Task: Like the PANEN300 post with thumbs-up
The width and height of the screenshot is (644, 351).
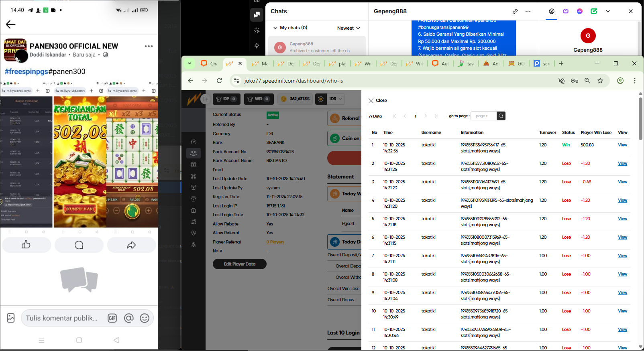Action: (x=26, y=245)
